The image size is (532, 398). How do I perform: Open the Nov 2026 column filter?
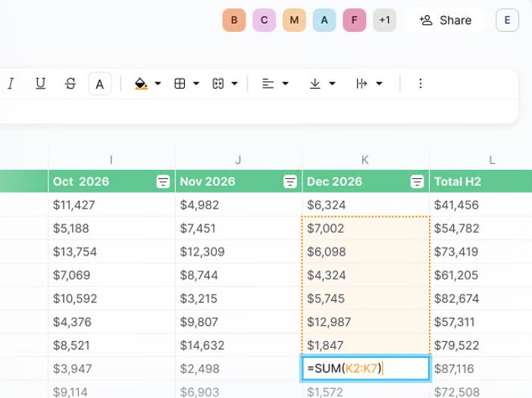289,182
